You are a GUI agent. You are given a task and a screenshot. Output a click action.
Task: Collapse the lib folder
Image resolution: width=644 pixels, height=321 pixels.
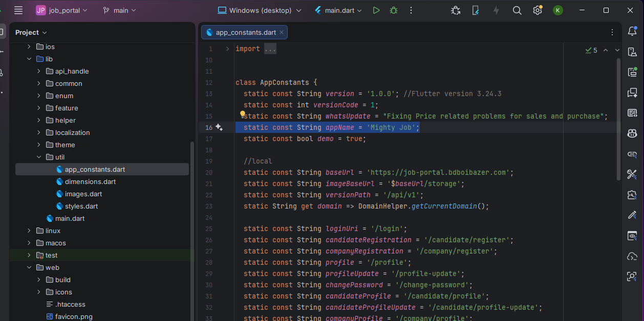tap(29, 59)
